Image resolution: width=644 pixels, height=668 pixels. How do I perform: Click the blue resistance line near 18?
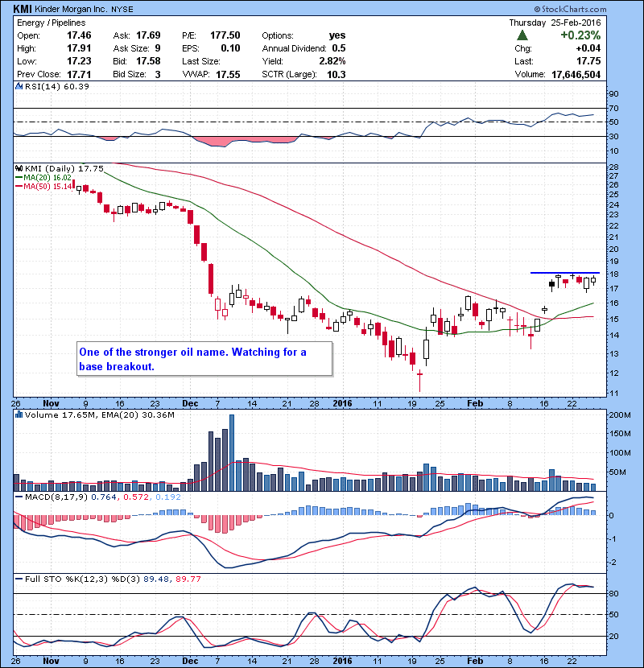[x=565, y=273]
